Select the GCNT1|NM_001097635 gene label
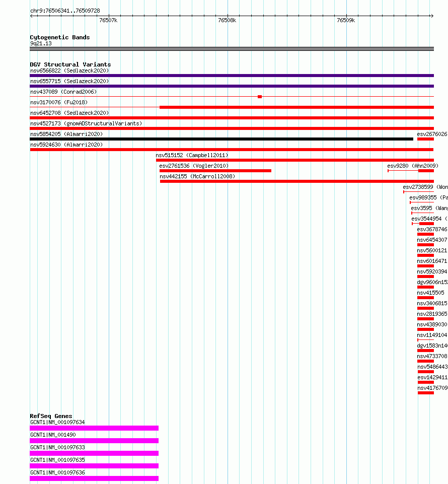The height and width of the screenshot is (484, 448). tap(57, 460)
